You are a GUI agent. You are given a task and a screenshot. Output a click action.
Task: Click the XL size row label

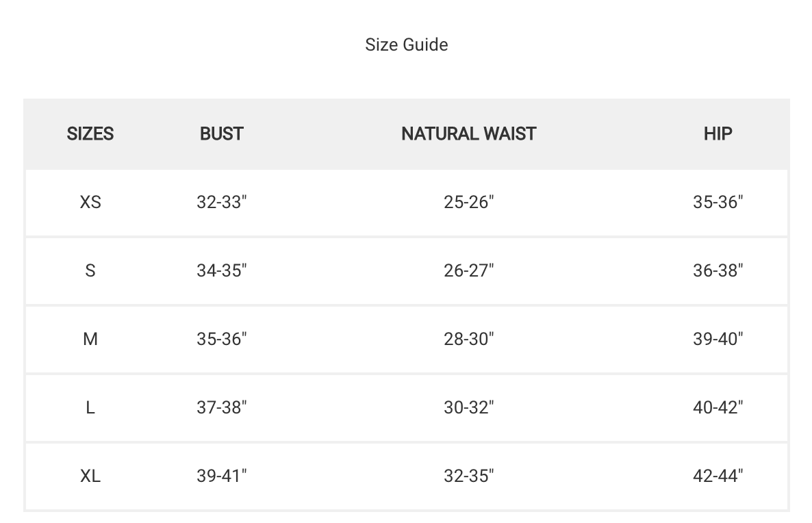90,476
